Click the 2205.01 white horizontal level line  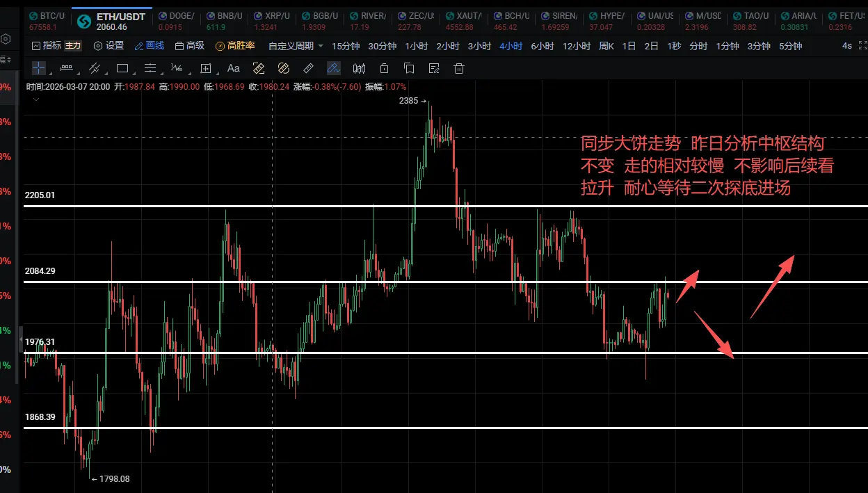445,207
